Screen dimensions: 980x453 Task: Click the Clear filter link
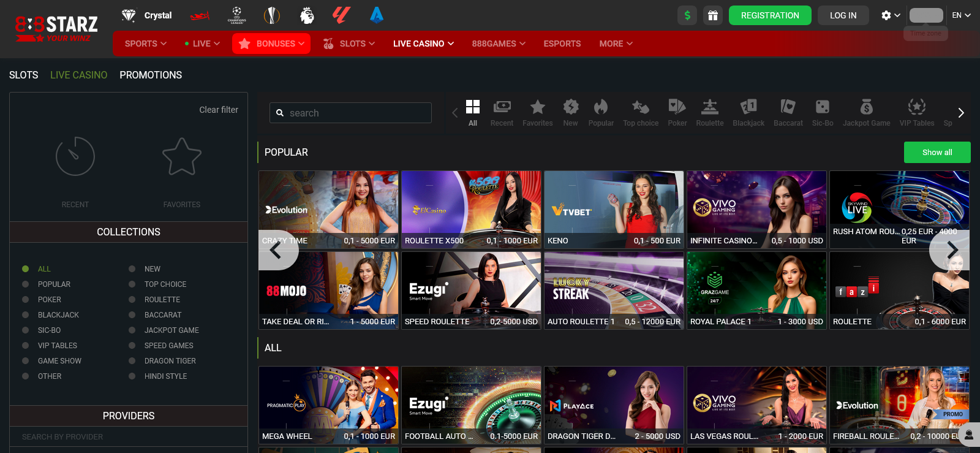tap(219, 110)
